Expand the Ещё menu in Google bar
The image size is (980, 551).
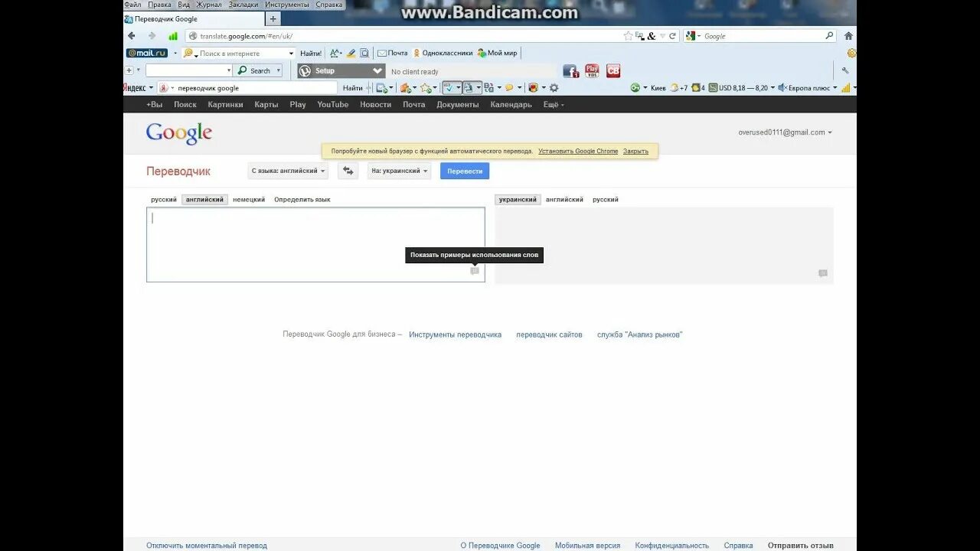pyautogui.click(x=554, y=105)
